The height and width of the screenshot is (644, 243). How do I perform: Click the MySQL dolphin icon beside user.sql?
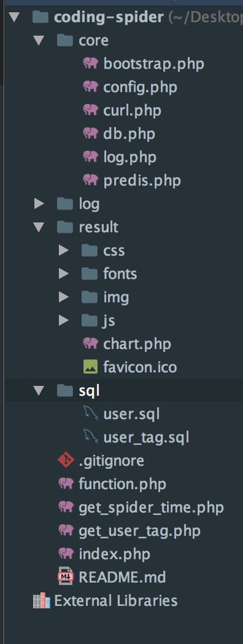(91, 414)
